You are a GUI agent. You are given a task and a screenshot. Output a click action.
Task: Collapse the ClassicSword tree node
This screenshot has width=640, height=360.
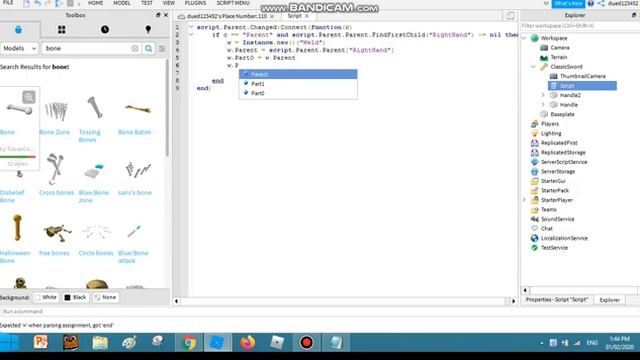click(x=533, y=67)
